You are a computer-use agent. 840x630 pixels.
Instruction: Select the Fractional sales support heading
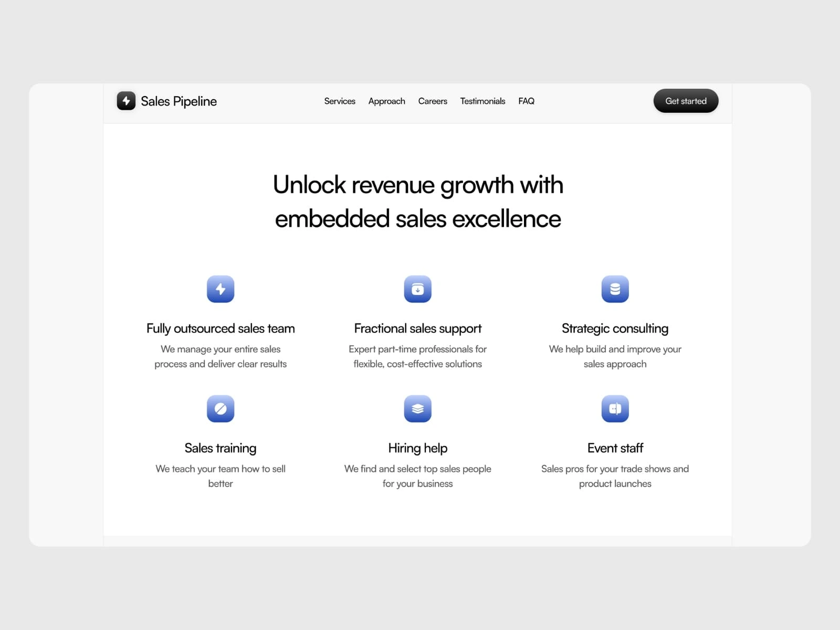(x=418, y=329)
